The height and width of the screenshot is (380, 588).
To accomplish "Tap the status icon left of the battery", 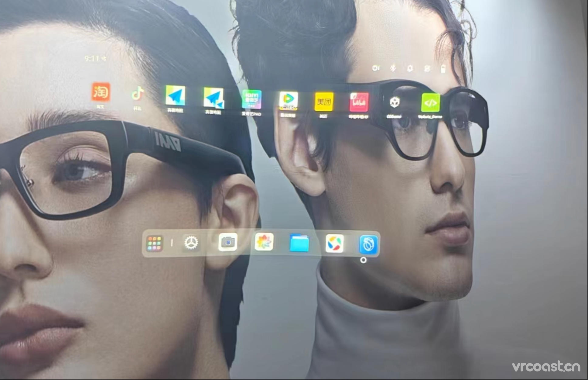I will 427,69.
